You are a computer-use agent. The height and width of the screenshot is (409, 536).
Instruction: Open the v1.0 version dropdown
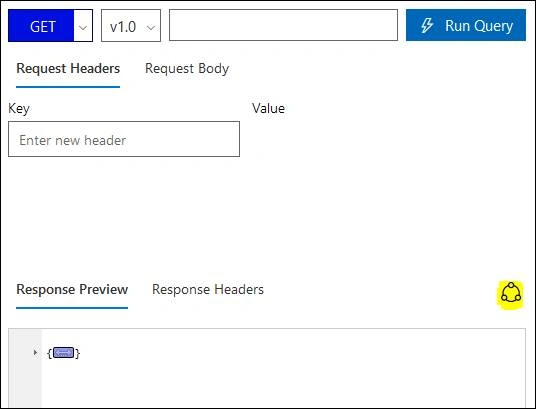[x=131, y=26]
